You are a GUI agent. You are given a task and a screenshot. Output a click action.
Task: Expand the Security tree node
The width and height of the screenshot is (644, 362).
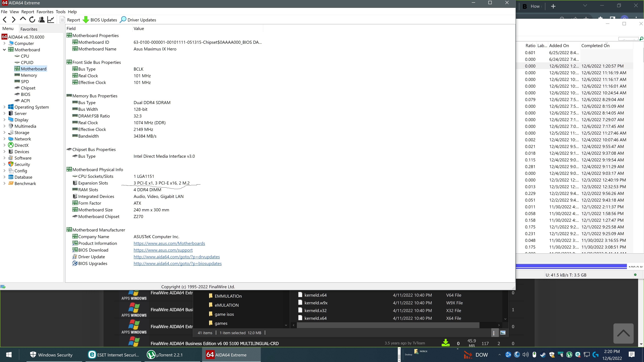4,164
